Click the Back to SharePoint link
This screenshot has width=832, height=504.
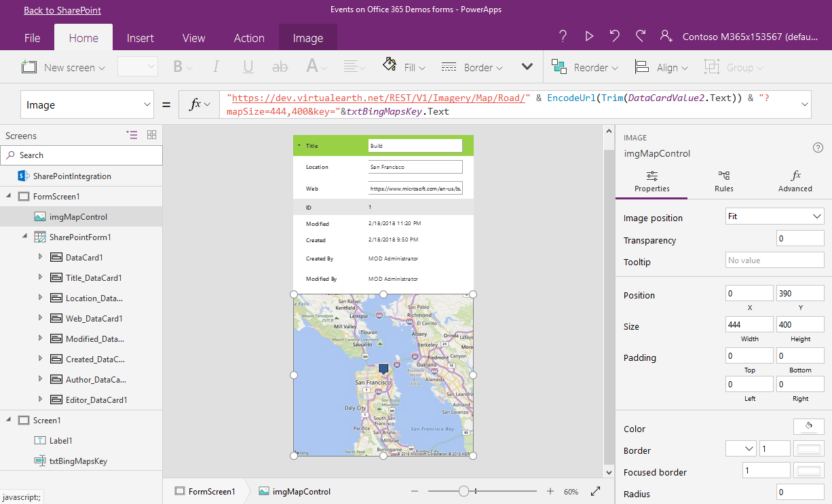[62, 10]
